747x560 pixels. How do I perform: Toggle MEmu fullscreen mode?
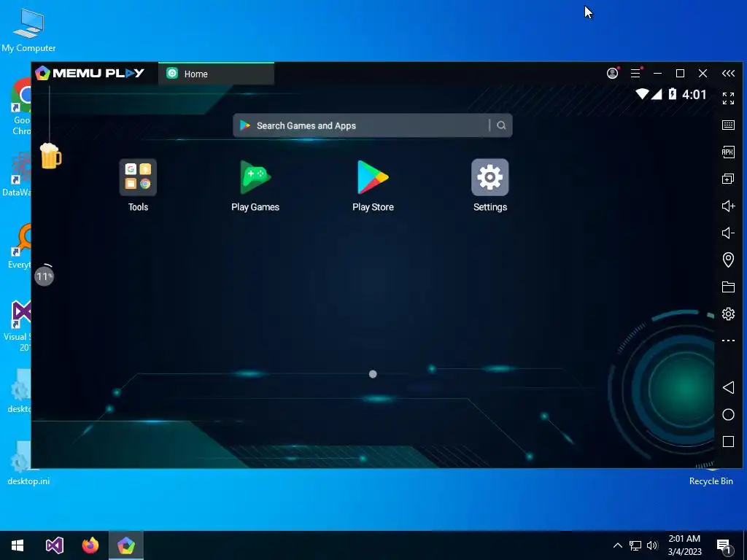(x=728, y=98)
